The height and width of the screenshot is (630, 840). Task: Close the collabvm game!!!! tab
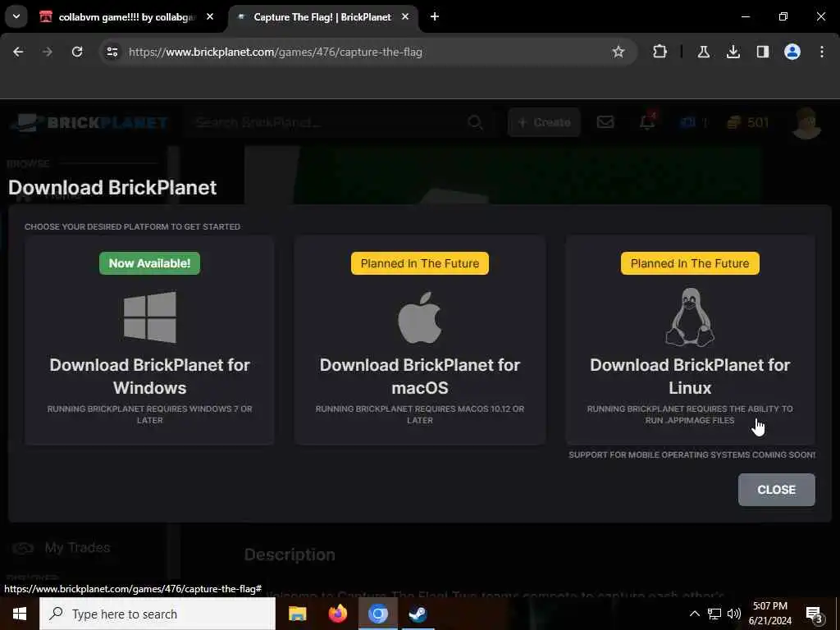click(210, 17)
